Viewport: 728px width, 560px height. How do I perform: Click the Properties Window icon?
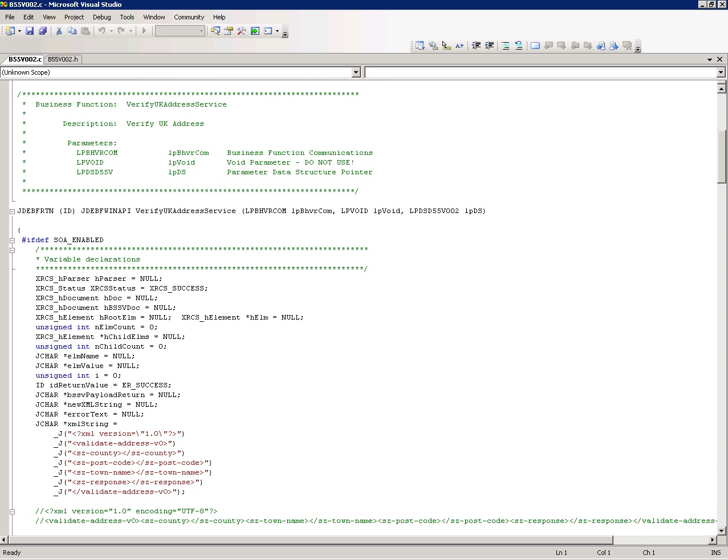click(227, 31)
